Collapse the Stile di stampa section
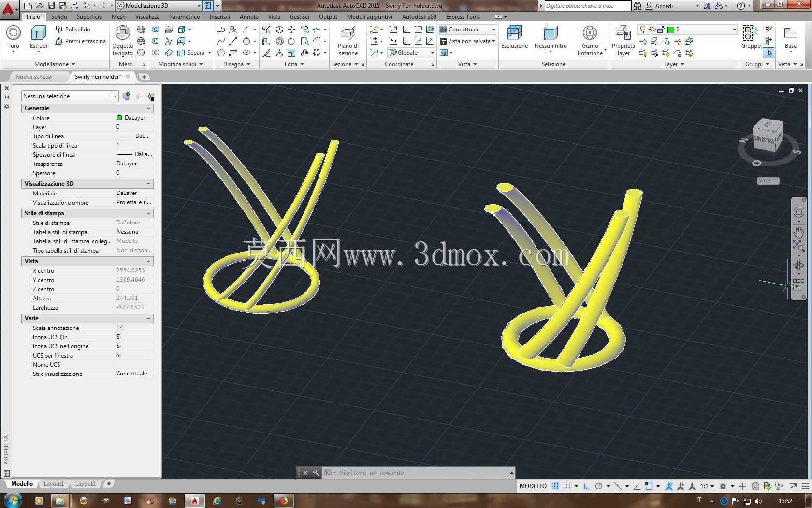The width and height of the screenshot is (812, 508). pos(148,213)
